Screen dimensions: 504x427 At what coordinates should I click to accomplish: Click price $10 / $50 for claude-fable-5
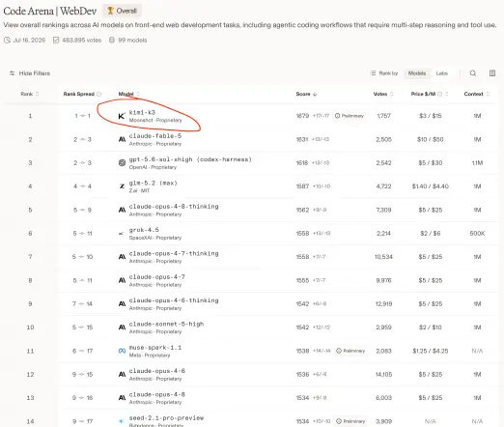(430, 139)
